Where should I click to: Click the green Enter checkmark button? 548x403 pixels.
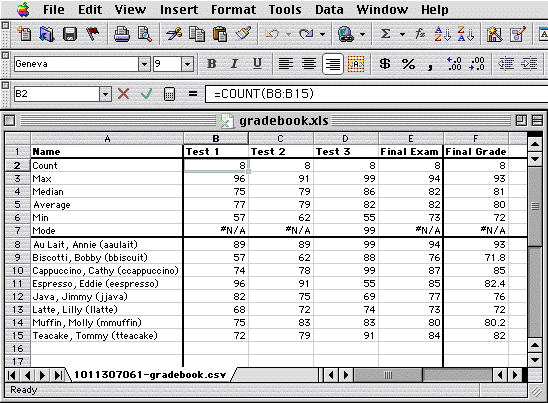click(146, 94)
